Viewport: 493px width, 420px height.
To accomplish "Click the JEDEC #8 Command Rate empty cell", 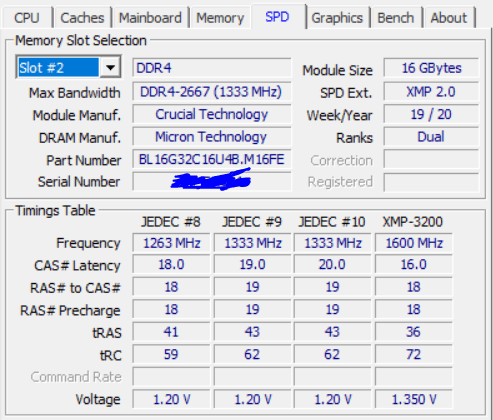I will click(171, 377).
